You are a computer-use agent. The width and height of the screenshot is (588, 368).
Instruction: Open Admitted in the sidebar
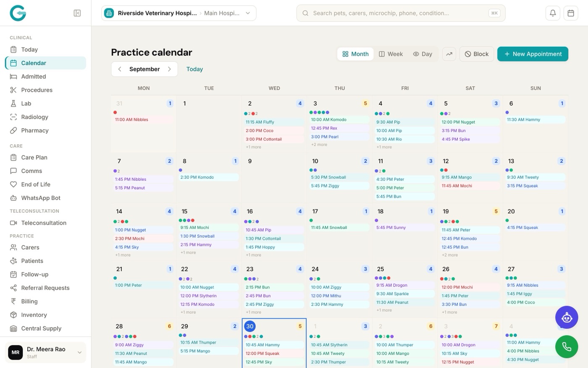click(45, 77)
